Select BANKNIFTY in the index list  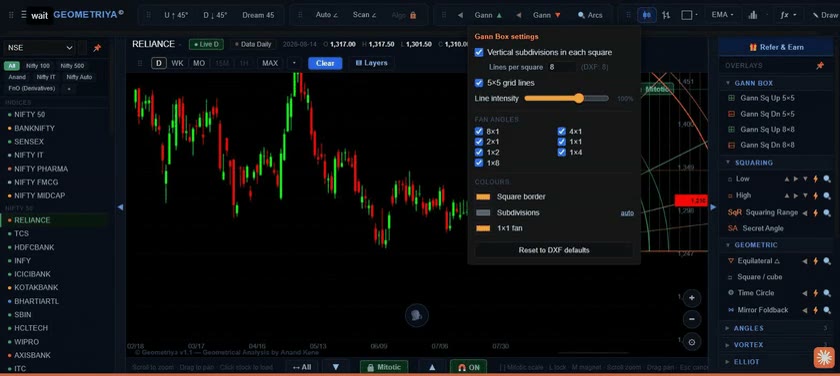pos(34,129)
